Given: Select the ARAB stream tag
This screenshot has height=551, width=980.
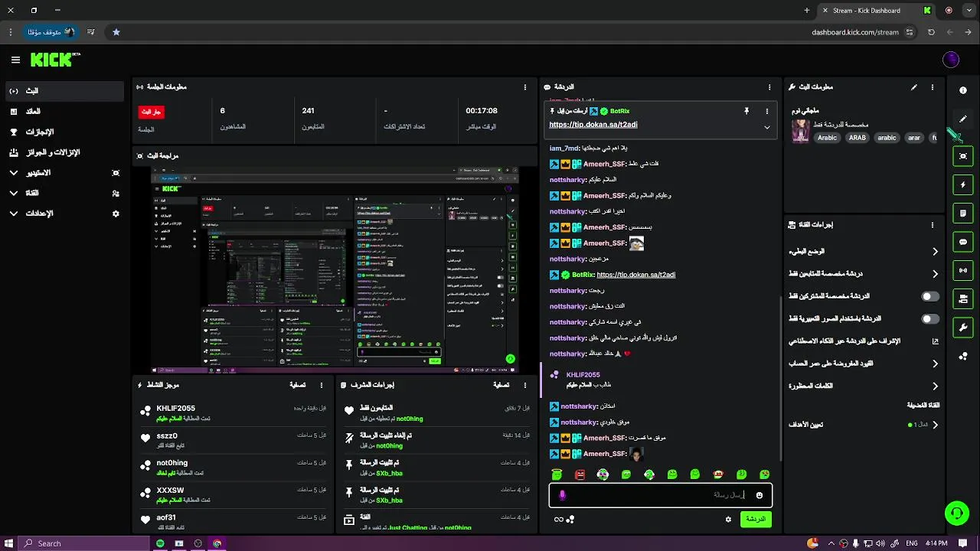Looking at the screenshot, I should click(857, 138).
